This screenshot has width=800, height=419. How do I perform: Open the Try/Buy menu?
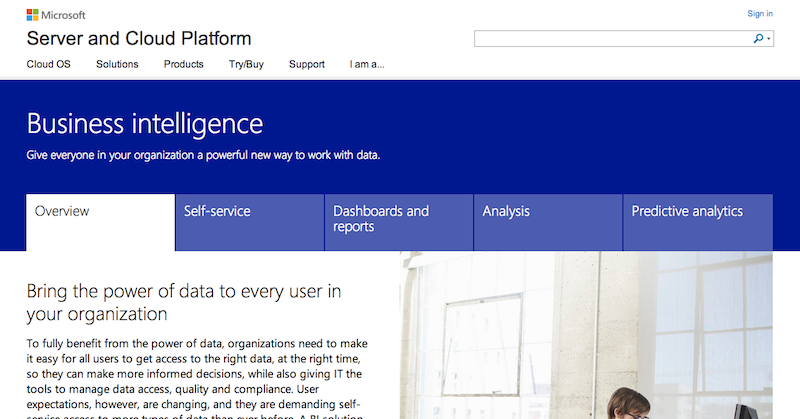(246, 64)
